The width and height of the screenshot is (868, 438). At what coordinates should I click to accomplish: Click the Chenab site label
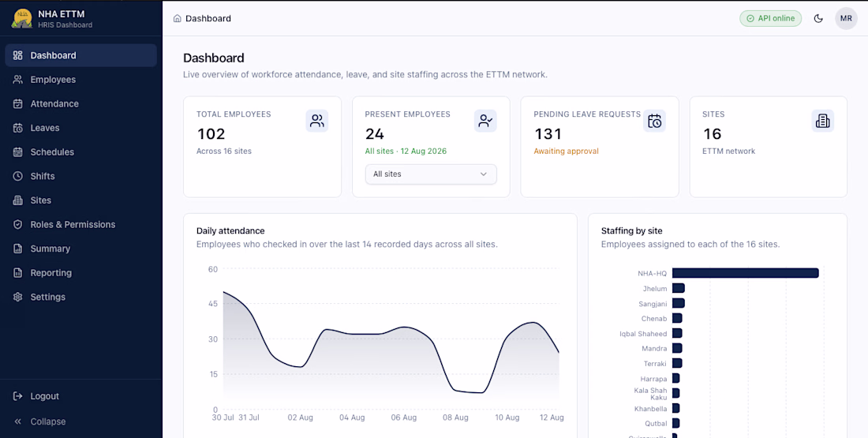pyautogui.click(x=654, y=318)
